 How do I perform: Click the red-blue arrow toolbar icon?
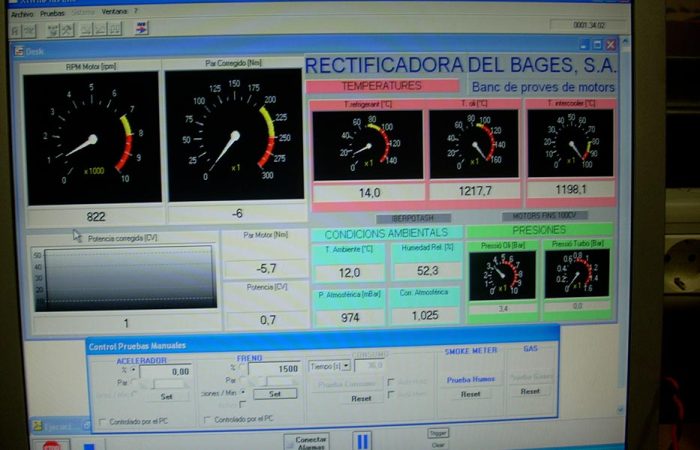pyautogui.click(x=141, y=27)
